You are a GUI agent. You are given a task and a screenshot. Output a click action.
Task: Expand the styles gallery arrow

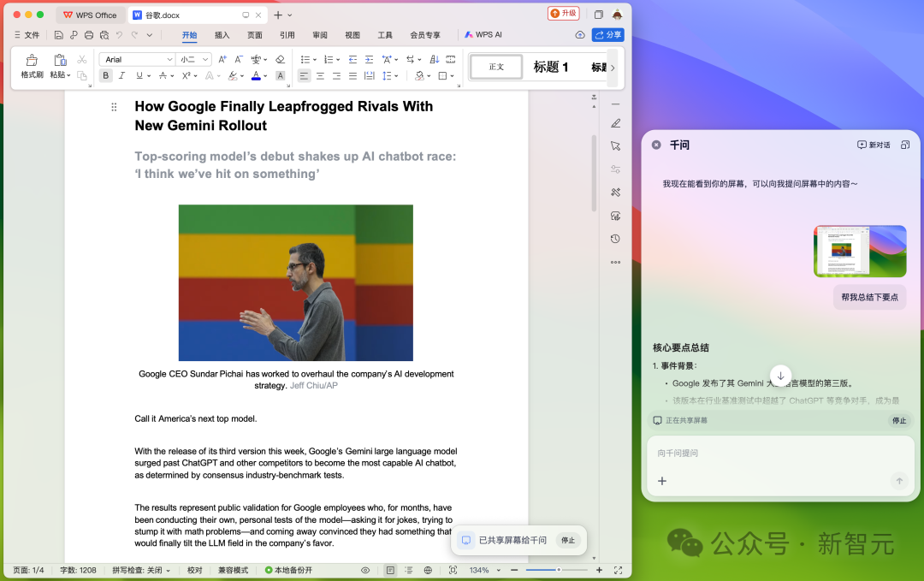click(x=613, y=68)
